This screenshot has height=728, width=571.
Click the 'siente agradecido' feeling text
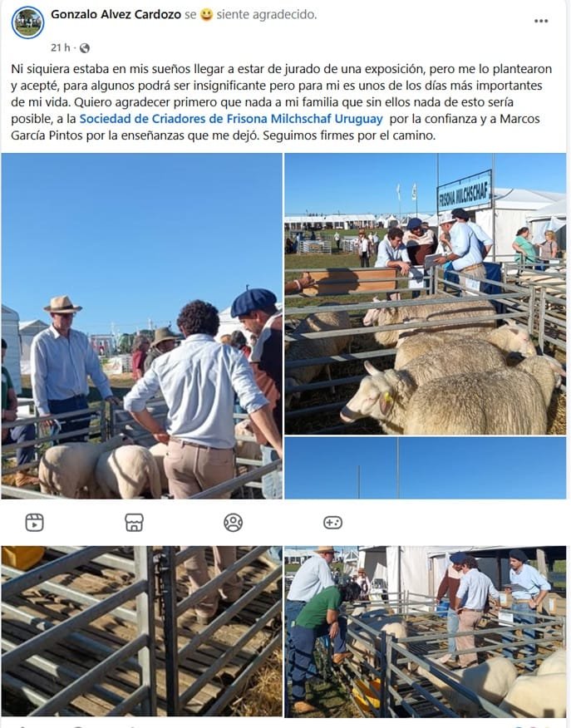[x=267, y=14]
